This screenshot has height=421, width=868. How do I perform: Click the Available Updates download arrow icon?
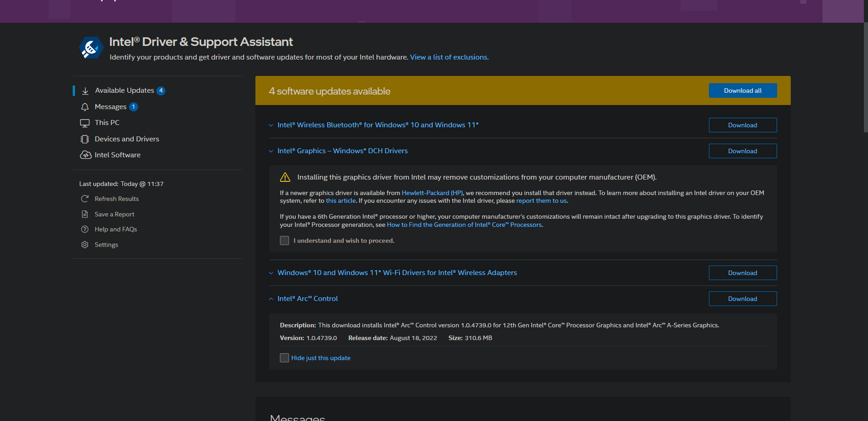coord(85,91)
